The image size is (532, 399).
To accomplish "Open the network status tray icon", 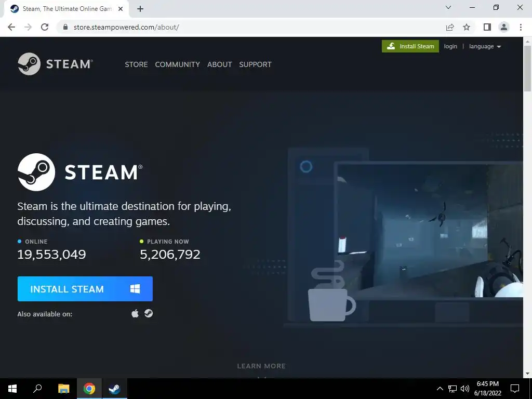I will pos(453,389).
